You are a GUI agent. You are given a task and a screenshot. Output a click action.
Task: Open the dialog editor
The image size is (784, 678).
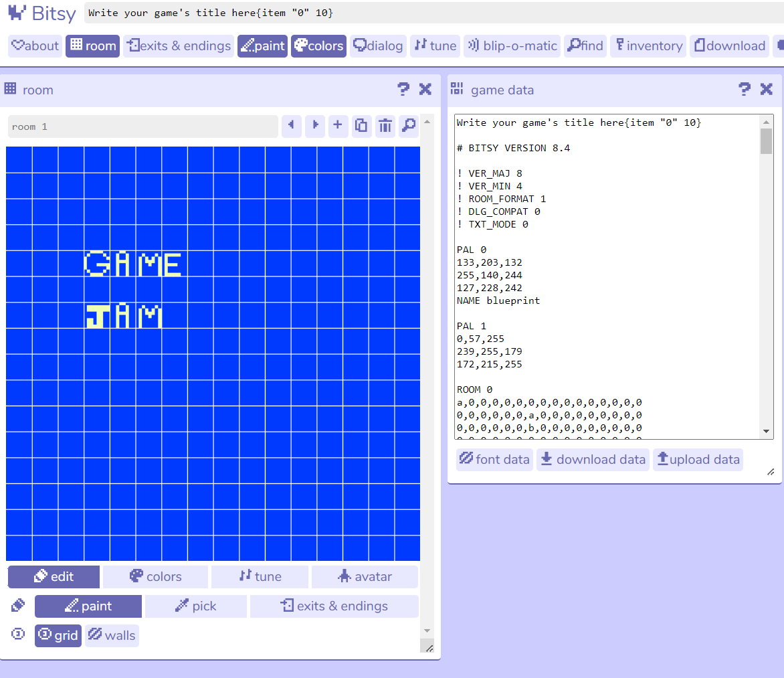[378, 46]
